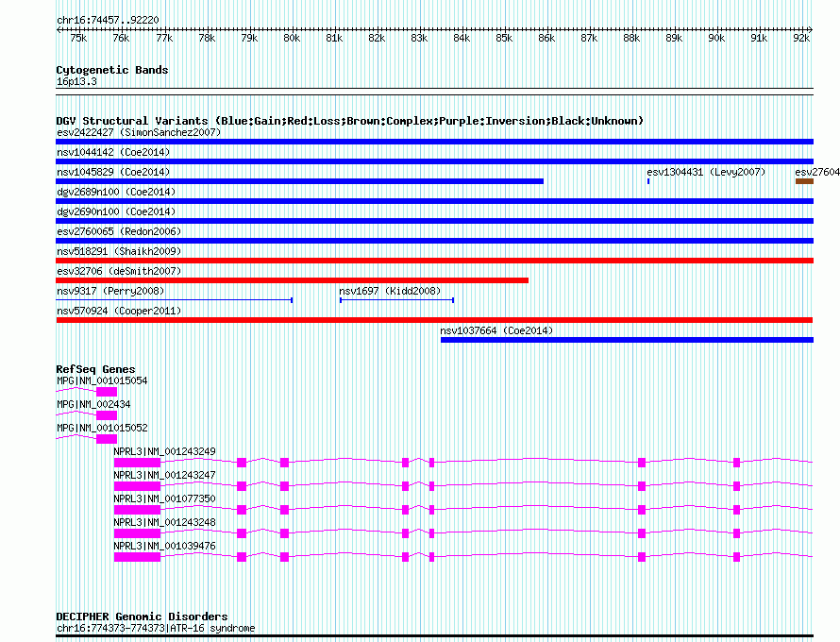
Task: Click the nsv1037664 (Coe2014) blue bar
Action: (627, 340)
